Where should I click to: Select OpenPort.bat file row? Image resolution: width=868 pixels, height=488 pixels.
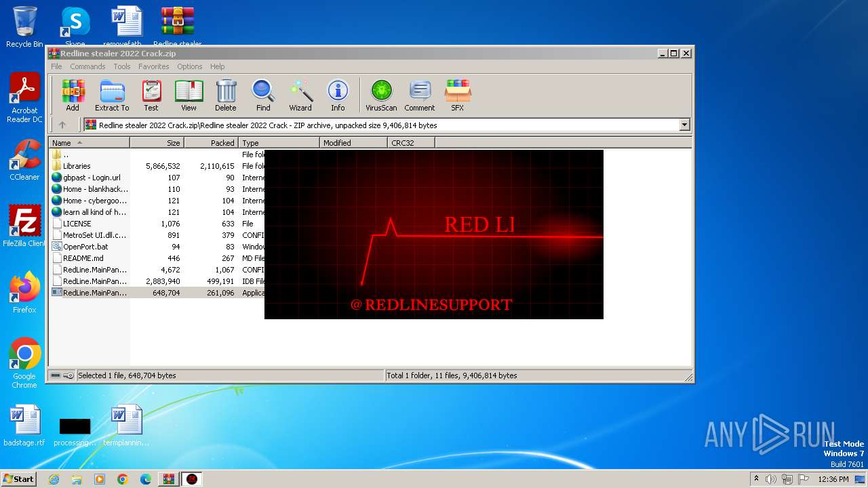pyautogui.click(x=157, y=247)
